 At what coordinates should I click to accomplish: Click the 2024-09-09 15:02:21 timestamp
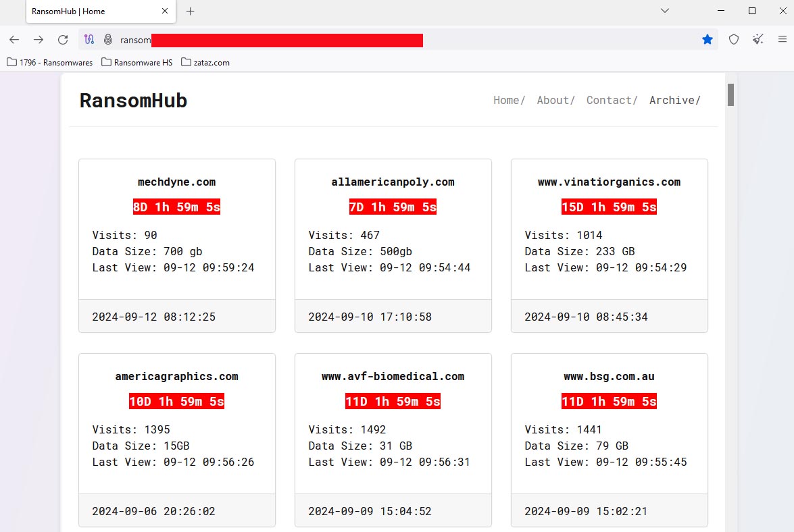click(587, 511)
